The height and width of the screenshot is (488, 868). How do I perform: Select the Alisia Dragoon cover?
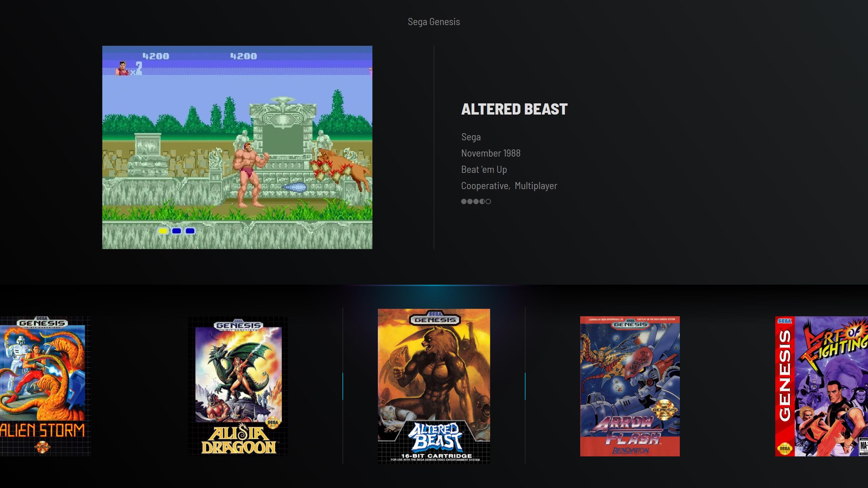coord(238,386)
